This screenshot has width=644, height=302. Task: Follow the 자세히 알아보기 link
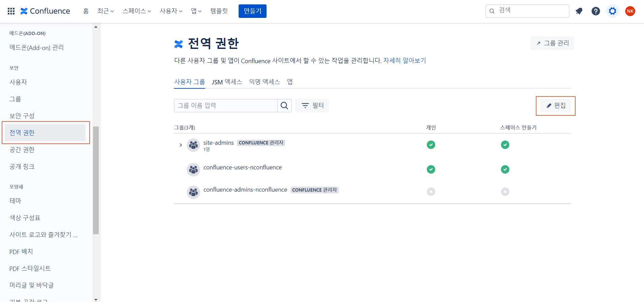tap(405, 61)
